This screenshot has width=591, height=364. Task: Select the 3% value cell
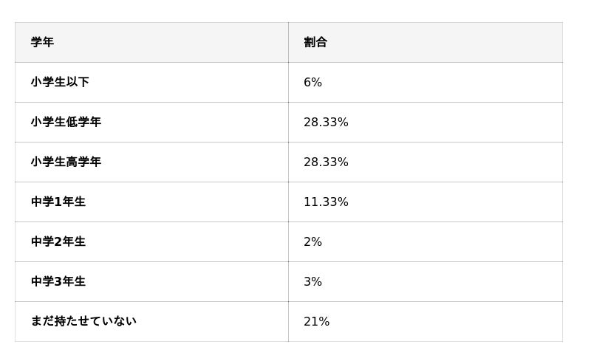coord(313,282)
